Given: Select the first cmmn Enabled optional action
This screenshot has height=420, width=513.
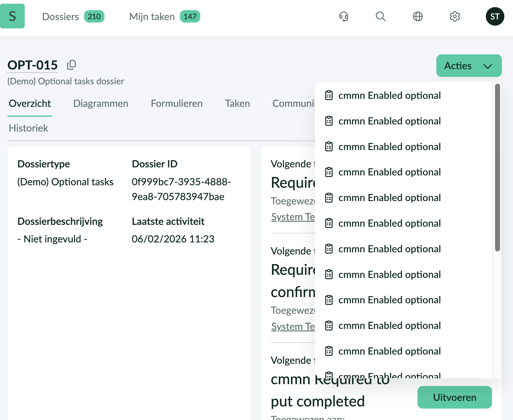Looking at the screenshot, I should point(389,95).
